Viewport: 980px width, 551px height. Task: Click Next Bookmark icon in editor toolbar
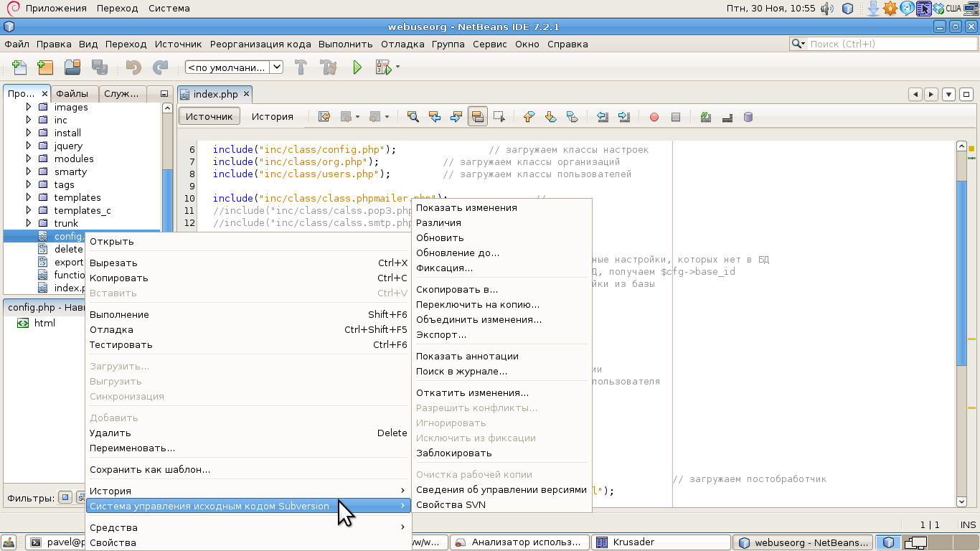point(550,117)
